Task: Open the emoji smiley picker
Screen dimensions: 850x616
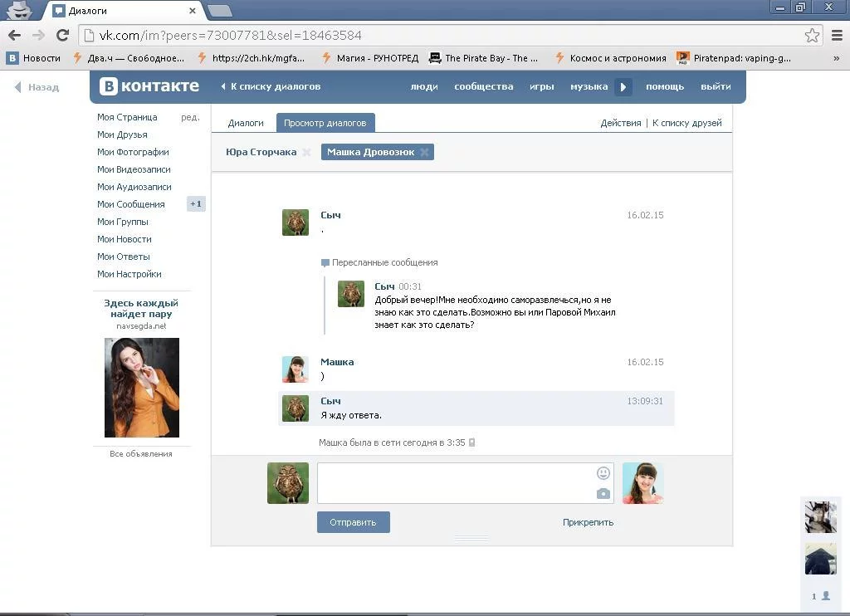Action: point(603,473)
